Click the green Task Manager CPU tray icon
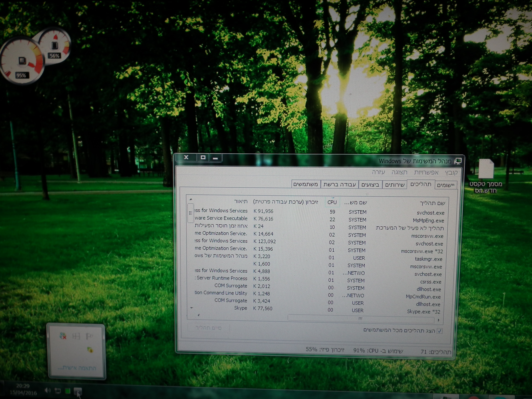The image size is (532, 399). click(x=68, y=391)
